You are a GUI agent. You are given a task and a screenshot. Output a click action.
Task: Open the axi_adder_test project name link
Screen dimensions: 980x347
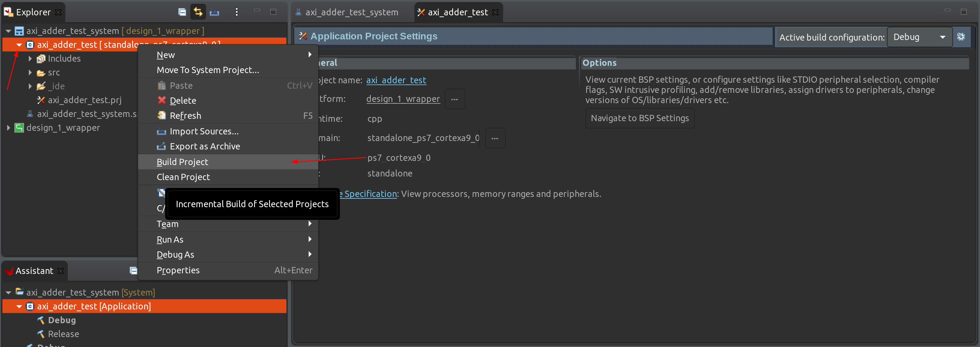396,80
